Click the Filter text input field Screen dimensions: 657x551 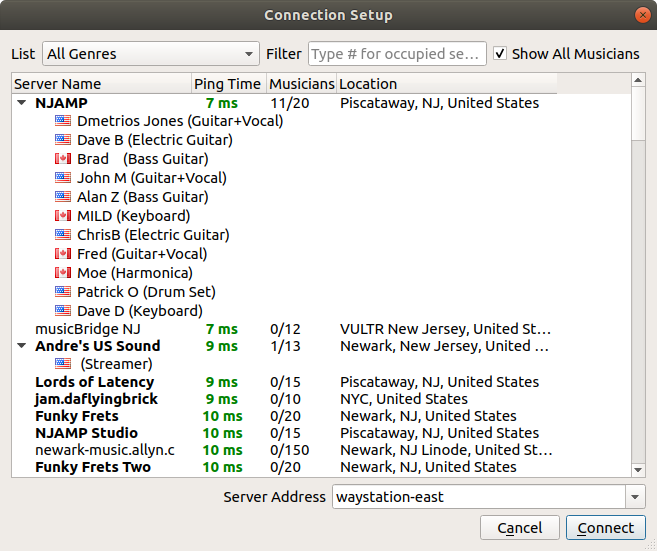coord(397,54)
